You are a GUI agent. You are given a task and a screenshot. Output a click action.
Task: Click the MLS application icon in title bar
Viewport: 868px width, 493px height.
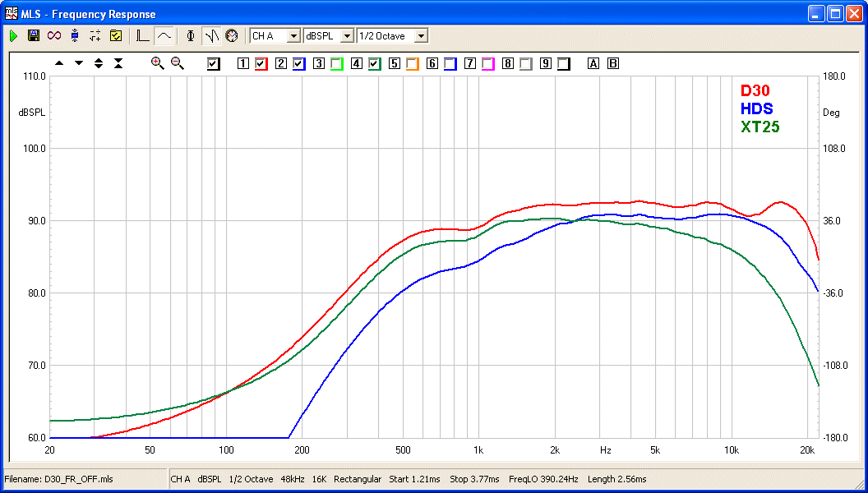pyautogui.click(x=11, y=14)
